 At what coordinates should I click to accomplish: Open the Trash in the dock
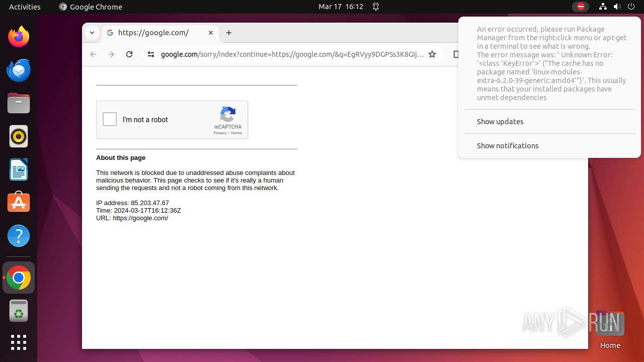pyautogui.click(x=19, y=311)
